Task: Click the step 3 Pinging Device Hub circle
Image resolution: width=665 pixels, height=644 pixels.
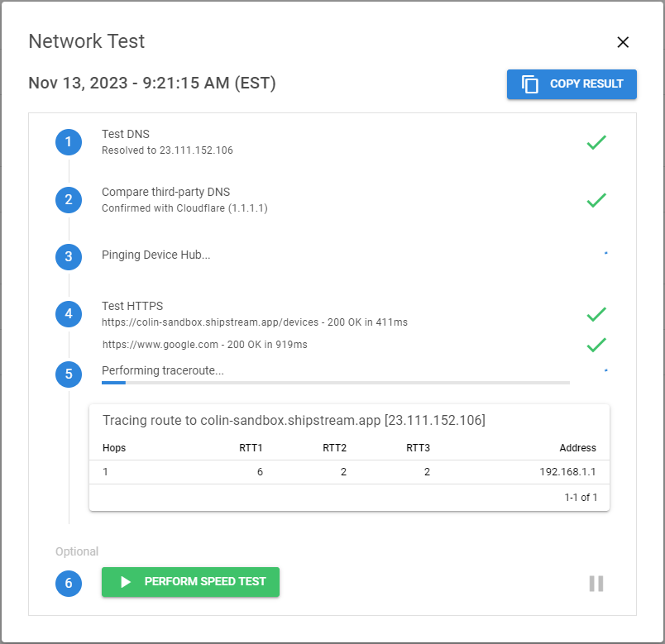Action: 69,256
